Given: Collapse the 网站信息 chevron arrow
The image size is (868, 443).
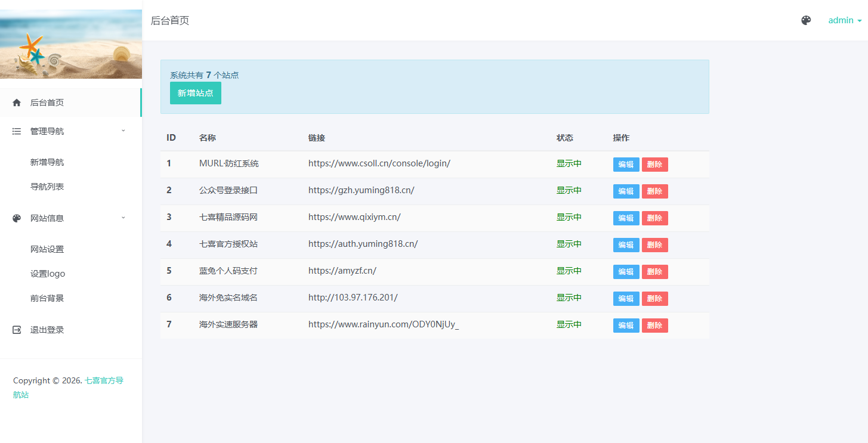Looking at the screenshot, I should tap(123, 218).
